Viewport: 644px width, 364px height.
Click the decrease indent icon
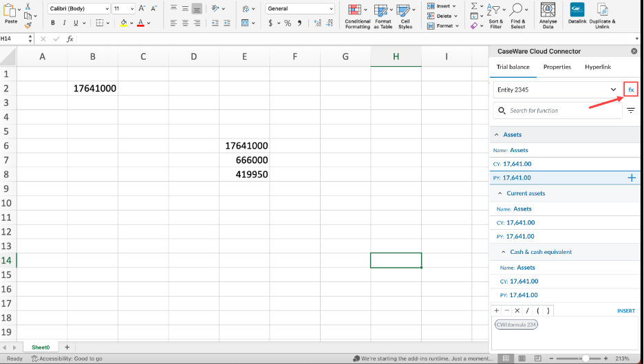coord(215,23)
